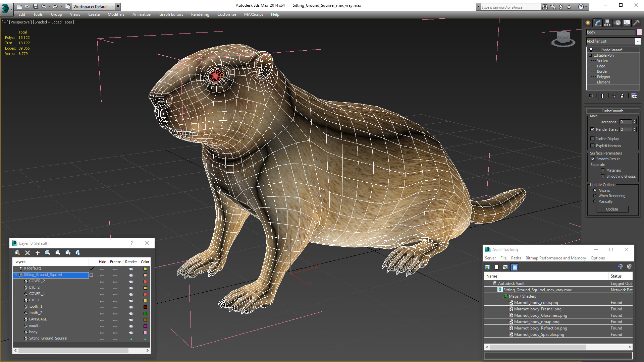Click Delete layer X icon in Layer toolbar
This screenshot has width=644, height=362.
pos(28,253)
